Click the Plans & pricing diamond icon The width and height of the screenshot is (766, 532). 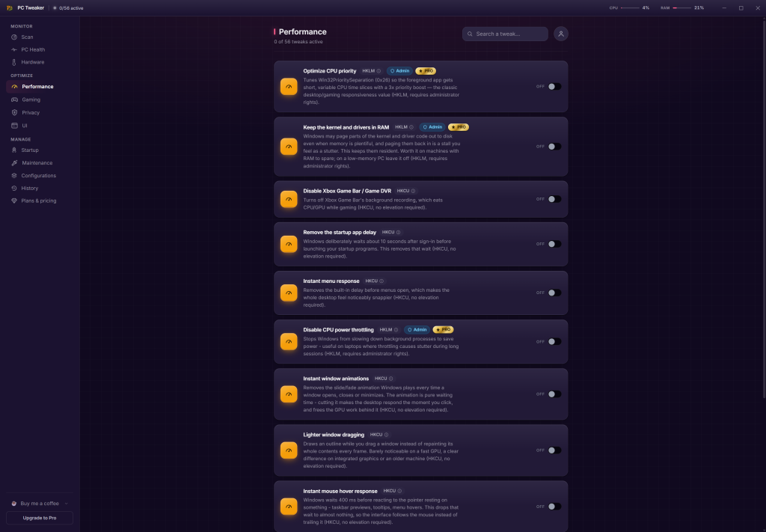pyautogui.click(x=14, y=201)
